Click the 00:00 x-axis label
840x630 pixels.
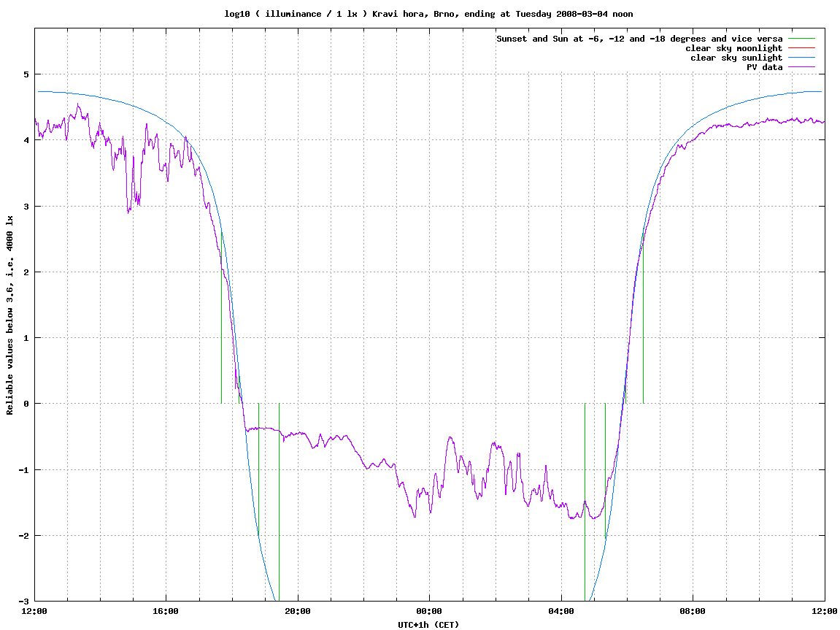tap(430, 611)
